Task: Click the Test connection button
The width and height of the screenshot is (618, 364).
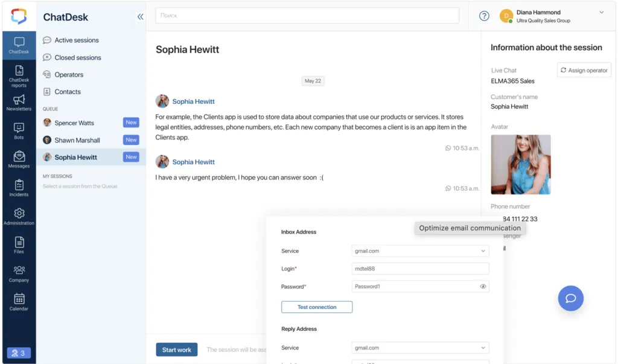Action: [317, 307]
